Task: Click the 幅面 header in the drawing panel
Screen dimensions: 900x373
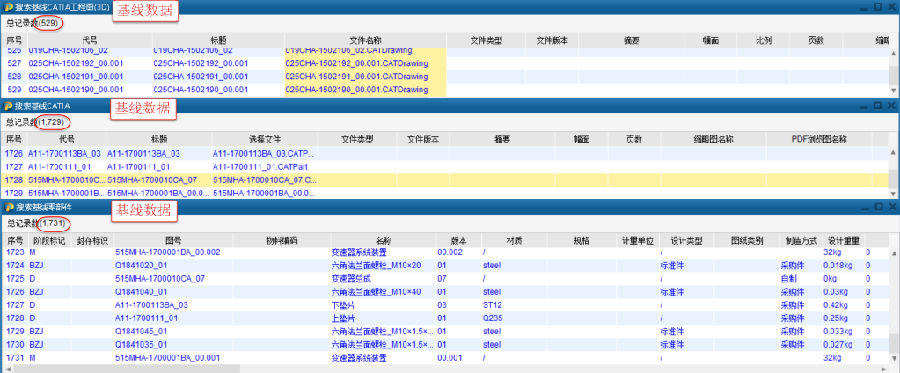Action: point(710,40)
